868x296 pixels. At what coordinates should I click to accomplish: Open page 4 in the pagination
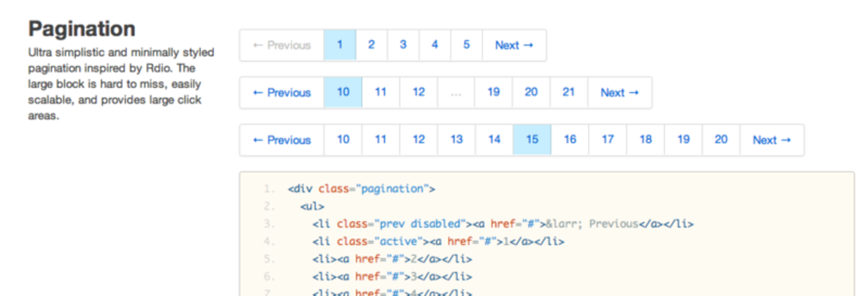pyautogui.click(x=435, y=45)
